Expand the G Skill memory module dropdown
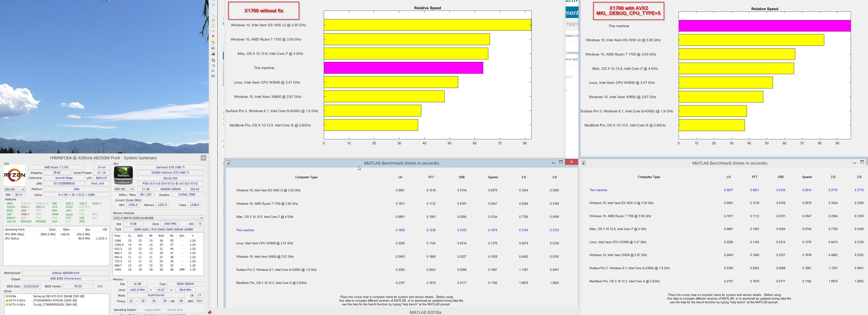Viewport: 868px width, 315px height. click(x=158, y=218)
